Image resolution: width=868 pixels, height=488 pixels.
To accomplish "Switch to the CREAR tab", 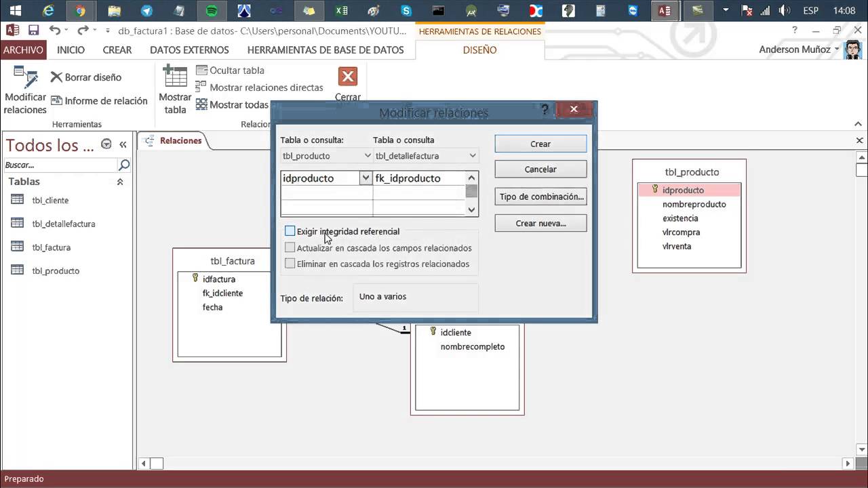I will [117, 49].
